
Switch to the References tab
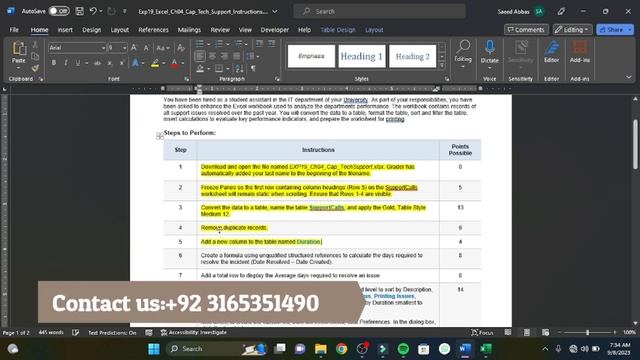153,30
